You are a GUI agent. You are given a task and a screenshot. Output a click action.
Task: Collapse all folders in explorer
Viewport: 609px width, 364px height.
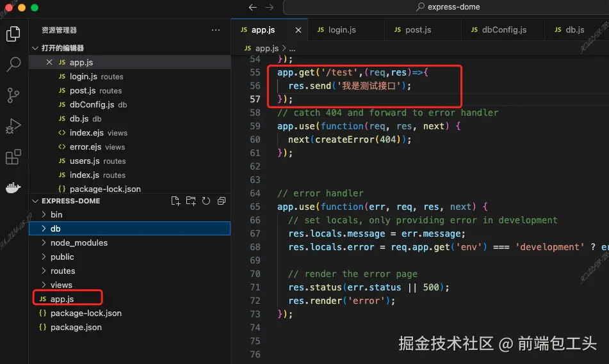222,201
